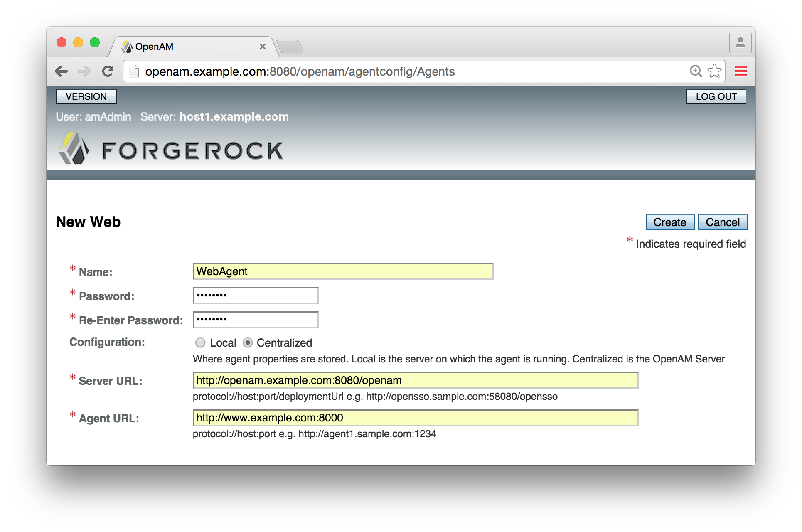The height and width of the screenshot is (532, 802).
Task: Cancel the new web agent form
Action: 723,222
